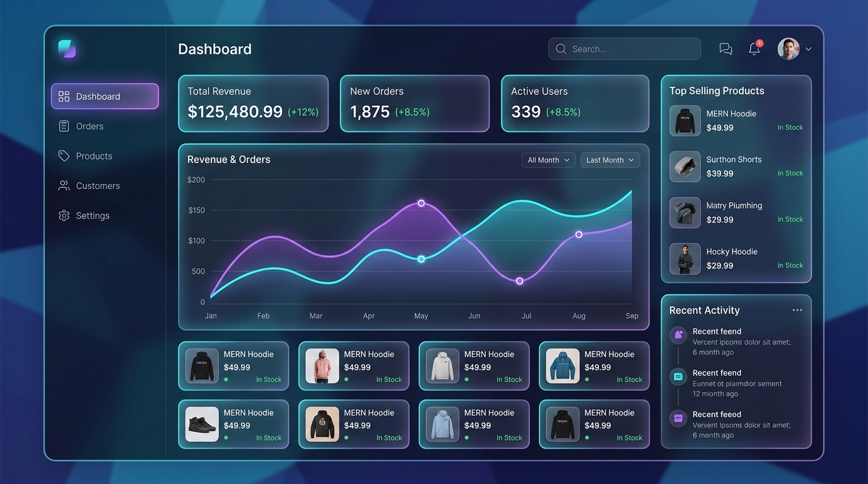Expand the All Month dropdown
868x484 pixels.
click(x=548, y=160)
